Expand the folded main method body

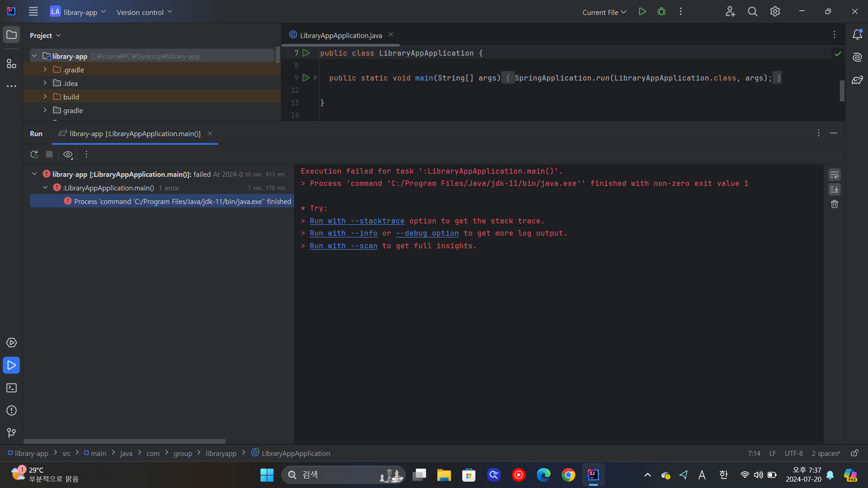pyautogui.click(x=315, y=78)
